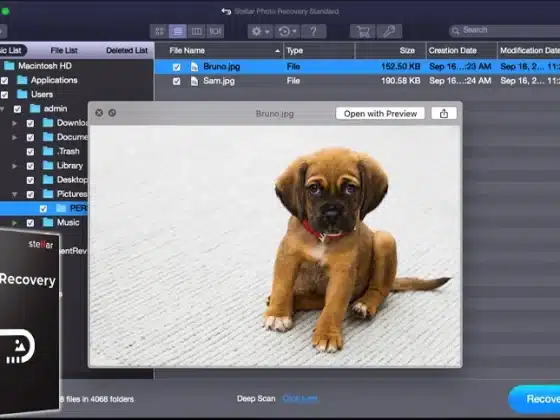560x420 pixels.
Task: Collapse the Pictures folder
Action: coord(15,195)
